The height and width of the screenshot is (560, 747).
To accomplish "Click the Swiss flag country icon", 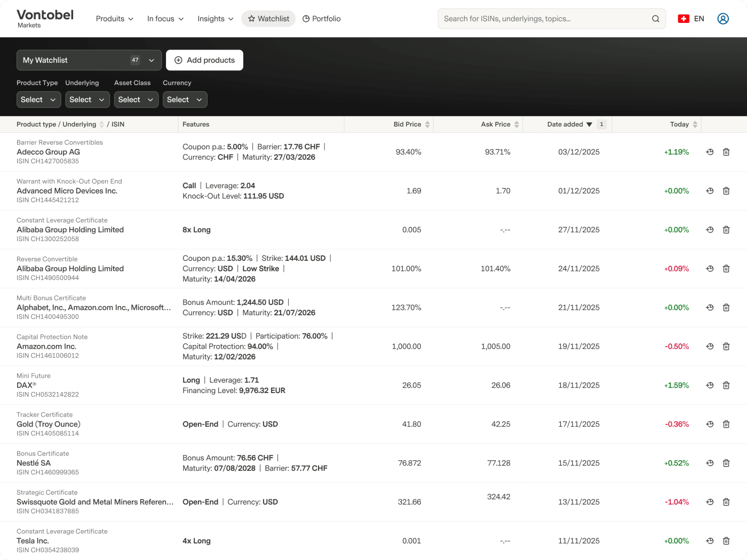I will (684, 19).
